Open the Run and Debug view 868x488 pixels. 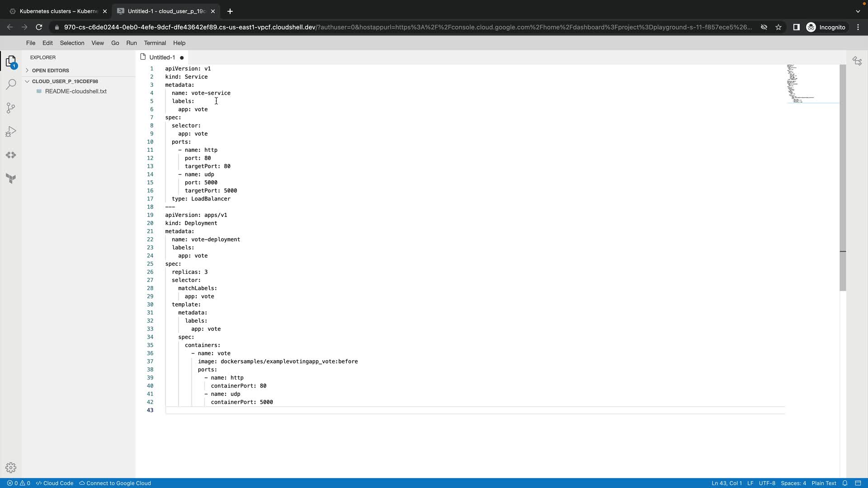(x=11, y=131)
